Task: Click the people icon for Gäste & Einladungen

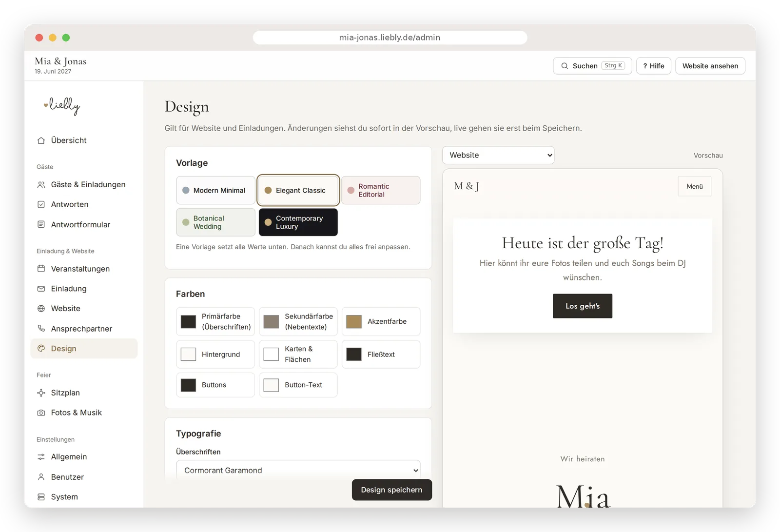Action: tap(41, 184)
